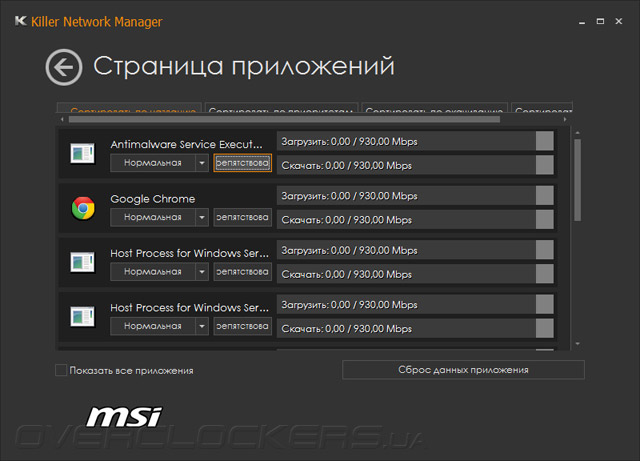
Task: Close the Killer Network Manager window
Action: click(x=619, y=21)
